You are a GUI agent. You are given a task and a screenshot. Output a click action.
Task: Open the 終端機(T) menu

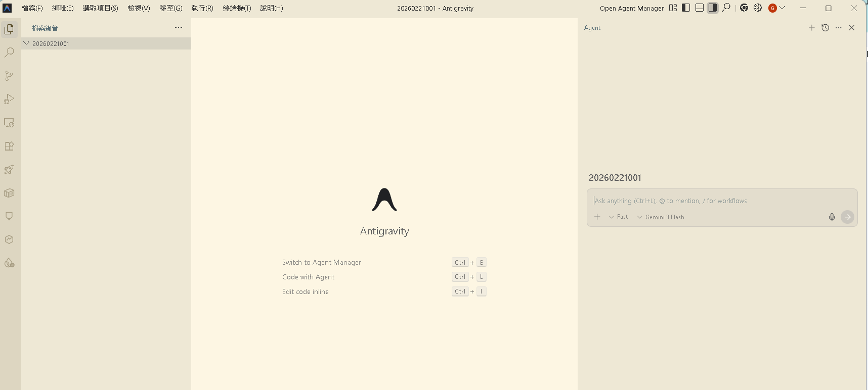237,8
